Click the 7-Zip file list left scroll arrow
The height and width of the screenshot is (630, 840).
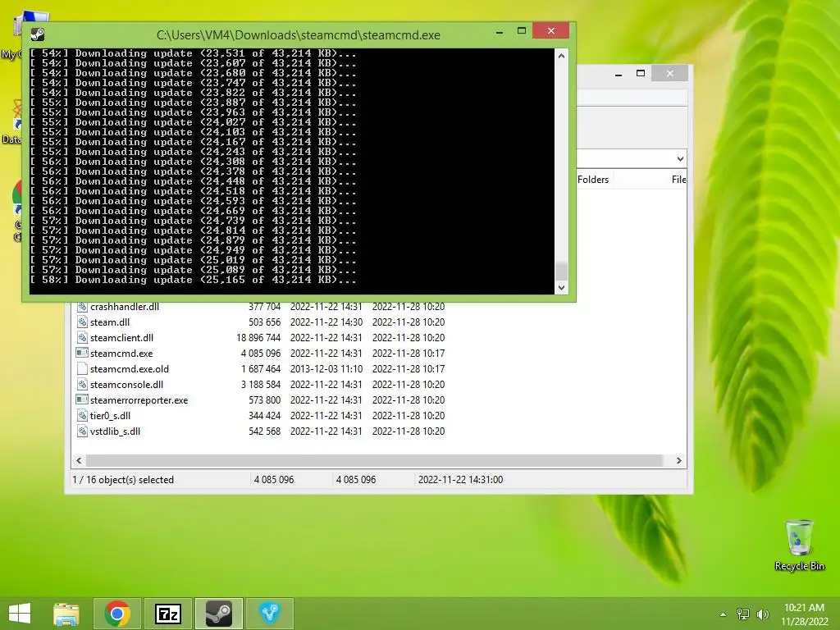[x=80, y=461]
